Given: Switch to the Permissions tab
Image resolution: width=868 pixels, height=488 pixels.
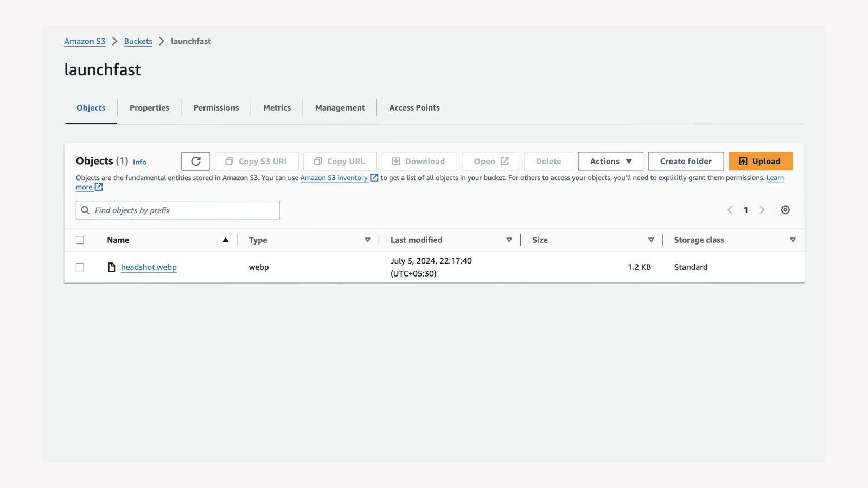Looking at the screenshot, I should pos(215,107).
